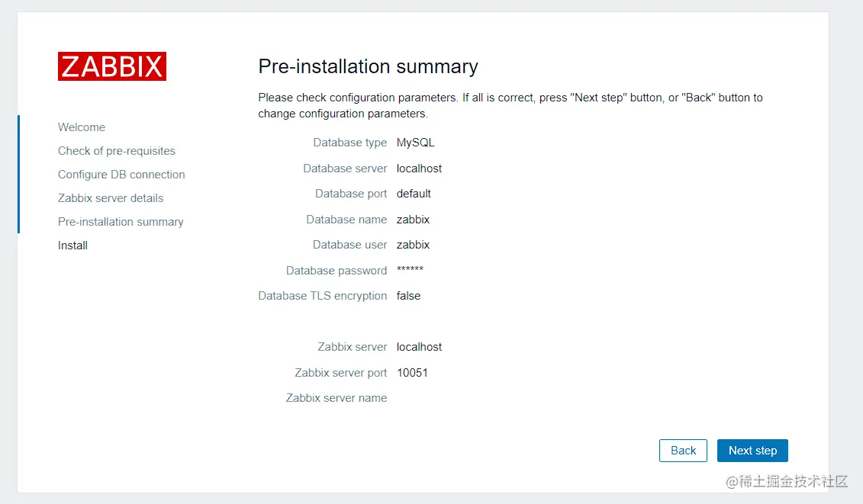This screenshot has width=863, height=504.
Task: Click the Zabbix server port 10051
Action: pos(412,372)
